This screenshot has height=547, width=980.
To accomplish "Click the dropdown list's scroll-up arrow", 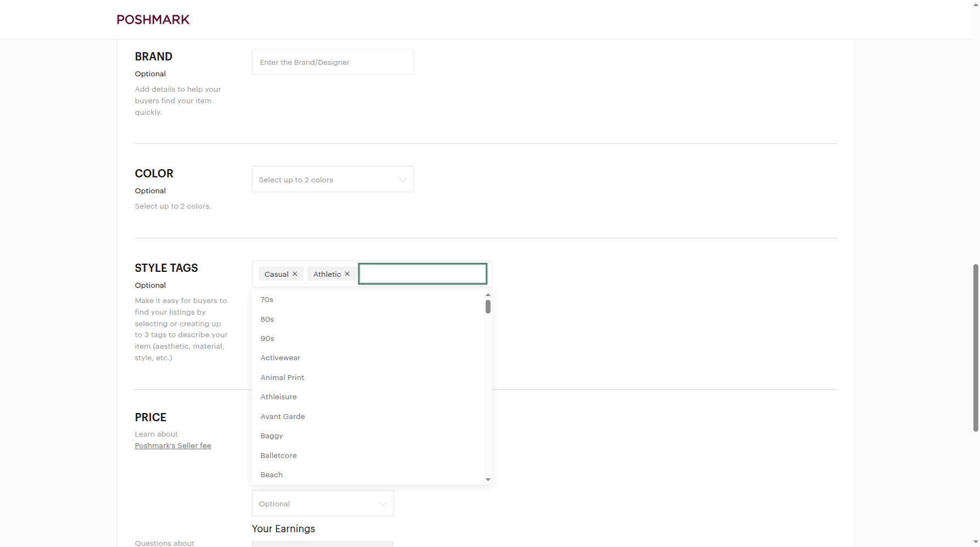I will pos(488,295).
